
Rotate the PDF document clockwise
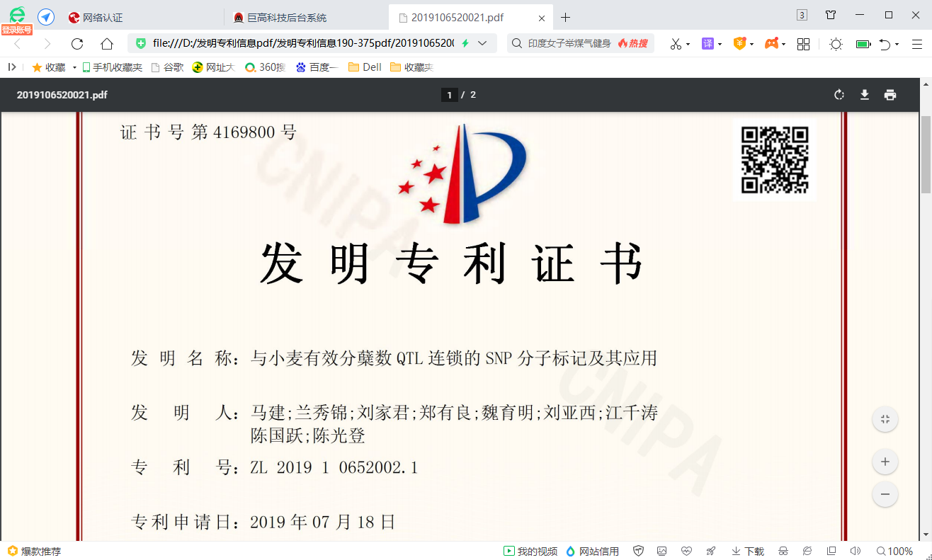(x=839, y=95)
